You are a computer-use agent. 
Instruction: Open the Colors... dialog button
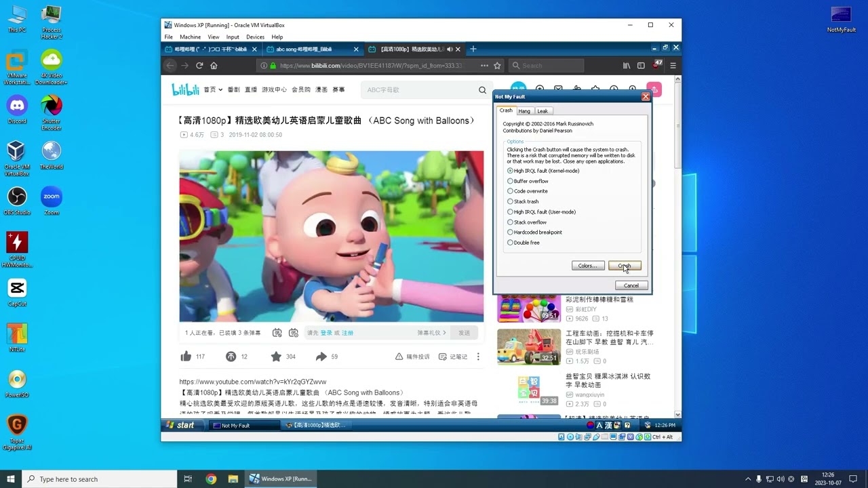click(x=587, y=266)
